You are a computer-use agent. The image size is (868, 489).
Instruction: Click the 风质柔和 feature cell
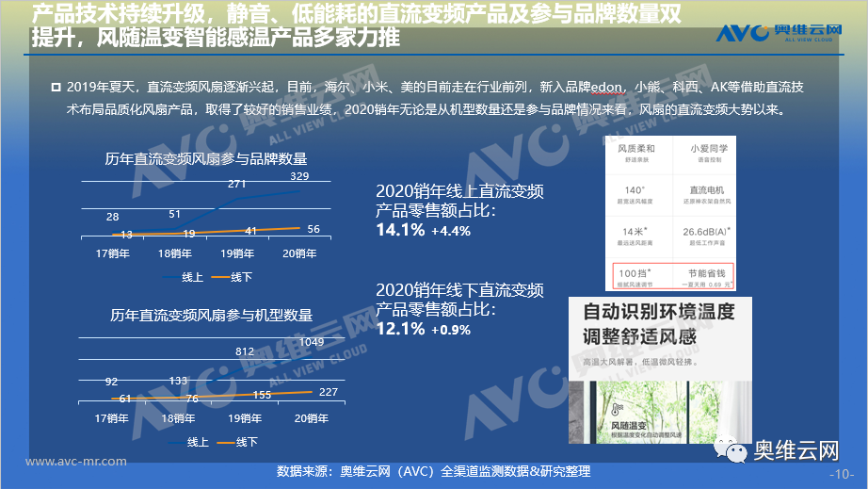637,154
